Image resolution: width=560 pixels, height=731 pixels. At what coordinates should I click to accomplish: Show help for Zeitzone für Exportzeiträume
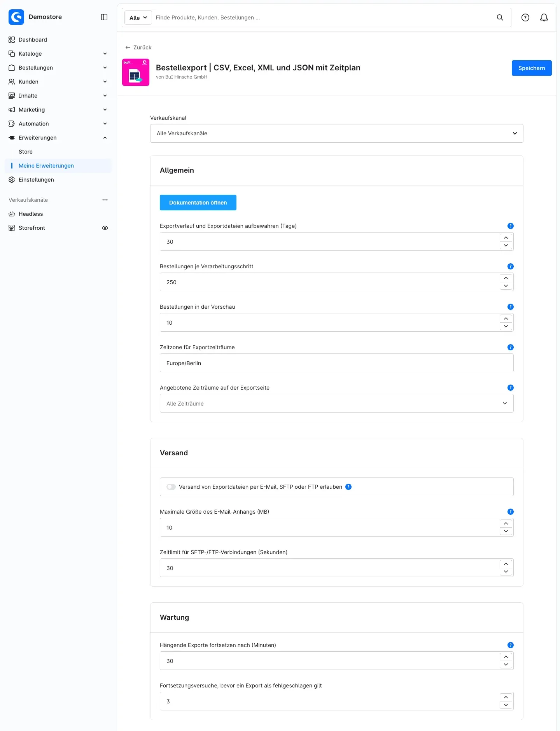point(511,347)
